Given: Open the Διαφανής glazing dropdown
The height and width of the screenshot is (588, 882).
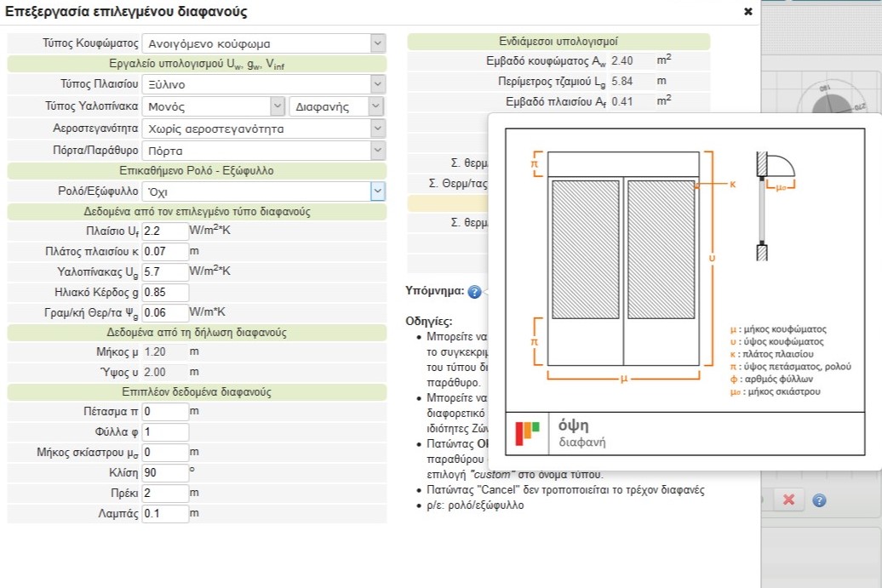Looking at the screenshot, I should [336, 106].
